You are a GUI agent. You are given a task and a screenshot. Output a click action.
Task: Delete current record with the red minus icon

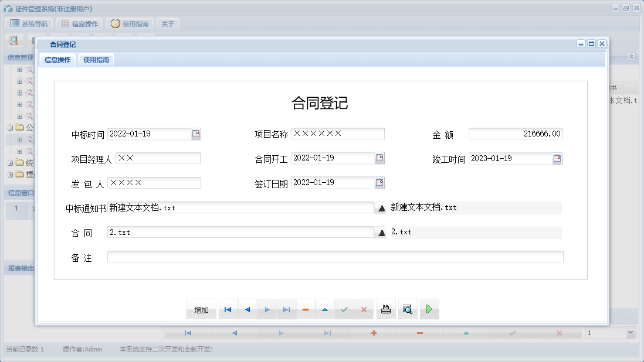(x=306, y=309)
